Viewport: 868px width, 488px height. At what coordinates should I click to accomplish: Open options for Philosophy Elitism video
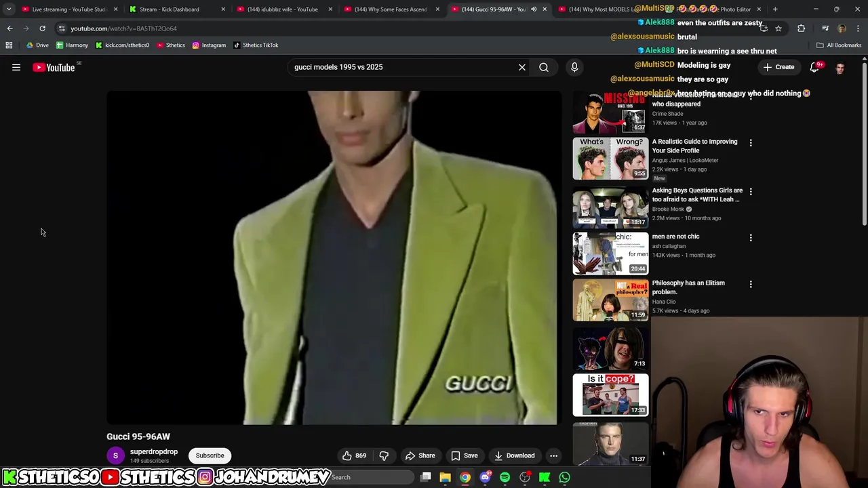pos(751,284)
